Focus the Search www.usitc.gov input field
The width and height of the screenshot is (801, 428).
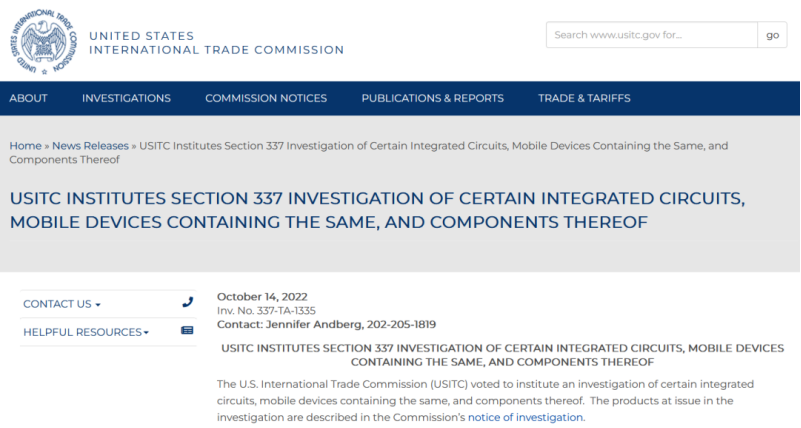click(x=651, y=35)
